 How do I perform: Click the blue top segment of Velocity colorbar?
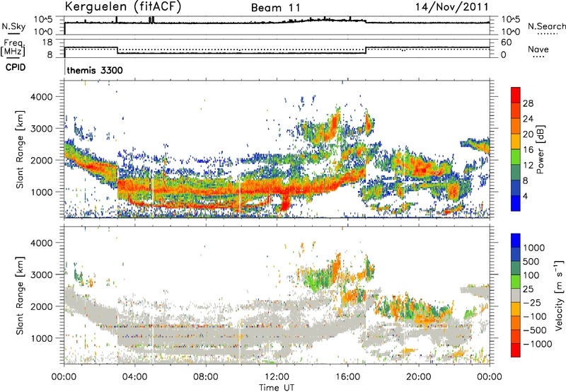516,240
